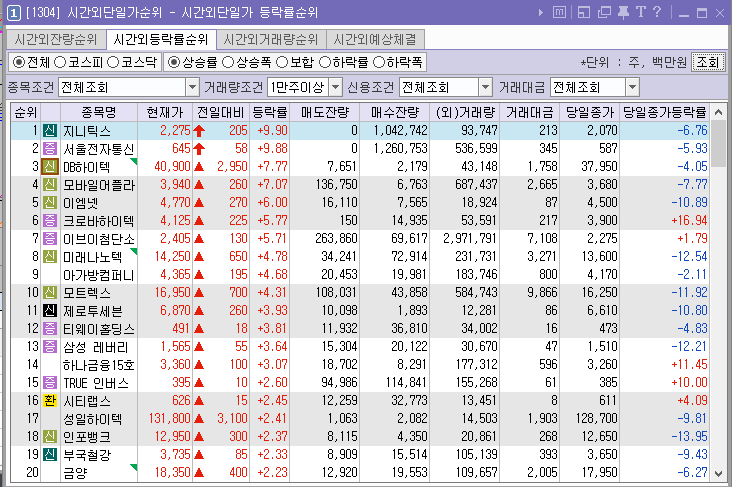Image resolution: width=732 pixels, height=487 pixels.
Task: Sort by 등락률 column header
Action: pyautogui.click(x=269, y=113)
